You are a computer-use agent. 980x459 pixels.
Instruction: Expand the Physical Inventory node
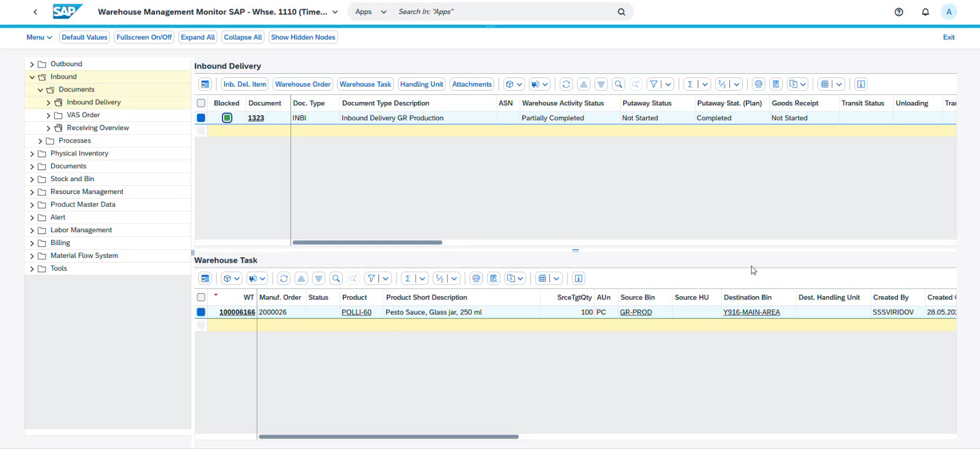pos(32,154)
